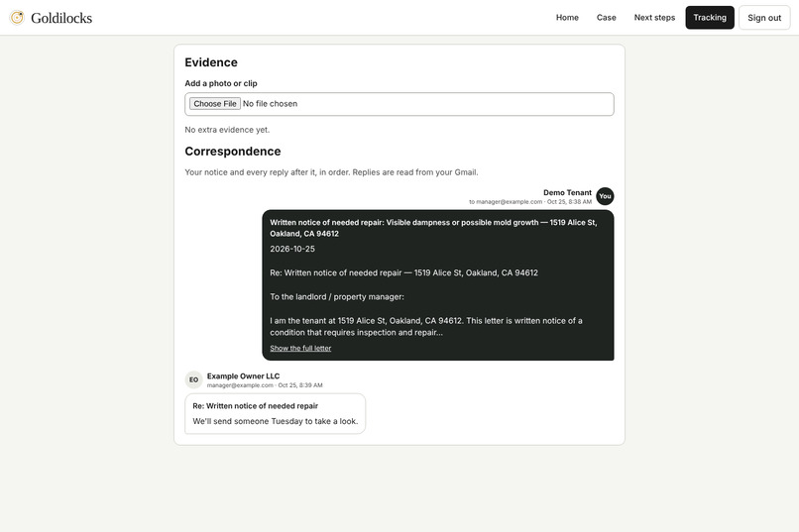Screen dimensions: 799x532
Task: Click the Goldilocks brand name
Action: coord(61,18)
